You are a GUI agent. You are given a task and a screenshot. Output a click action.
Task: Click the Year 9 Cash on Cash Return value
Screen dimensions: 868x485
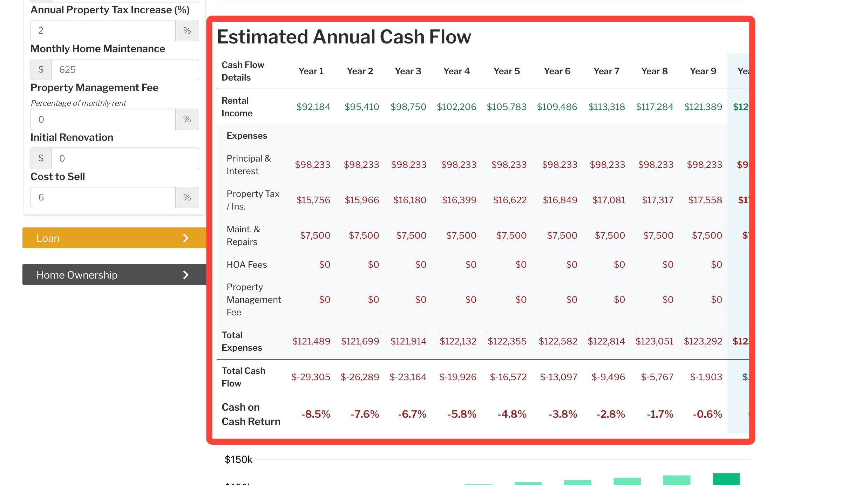(x=707, y=414)
